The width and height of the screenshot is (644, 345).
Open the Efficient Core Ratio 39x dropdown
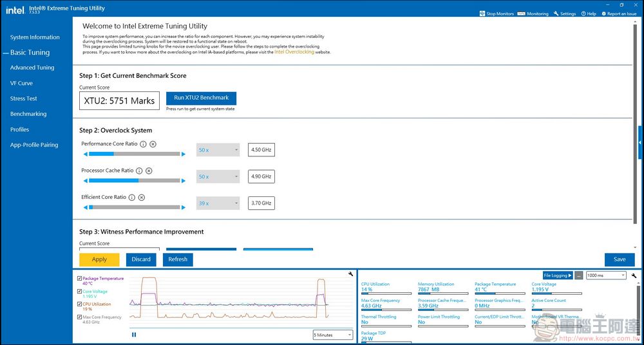coord(218,203)
